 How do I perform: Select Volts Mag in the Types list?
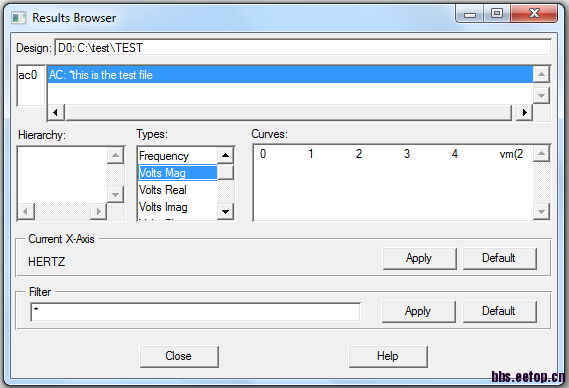click(x=178, y=173)
